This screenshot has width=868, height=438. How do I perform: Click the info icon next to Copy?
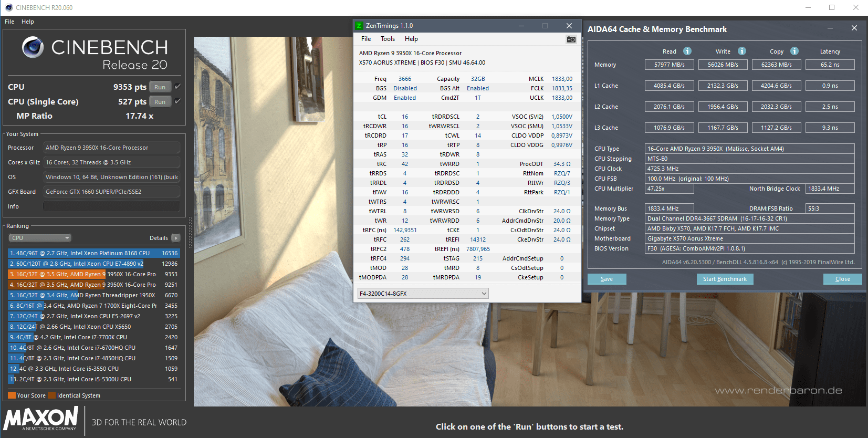794,51
